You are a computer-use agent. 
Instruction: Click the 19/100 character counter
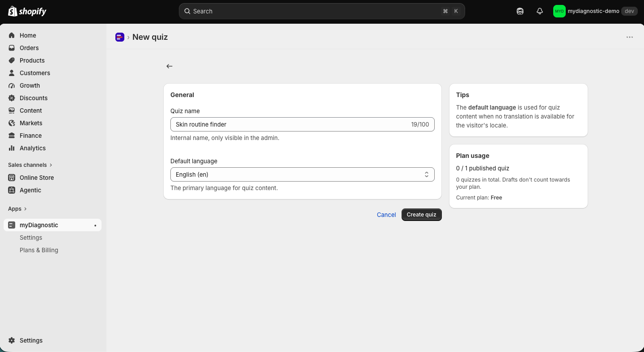point(420,124)
